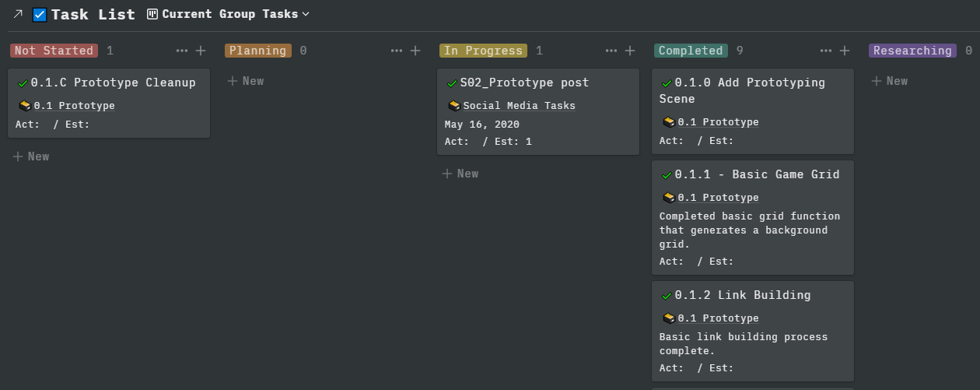Click the open-as-page arrow icon beside Task List
Screen dimensions: 980x390
pyautogui.click(x=18, y=14)
